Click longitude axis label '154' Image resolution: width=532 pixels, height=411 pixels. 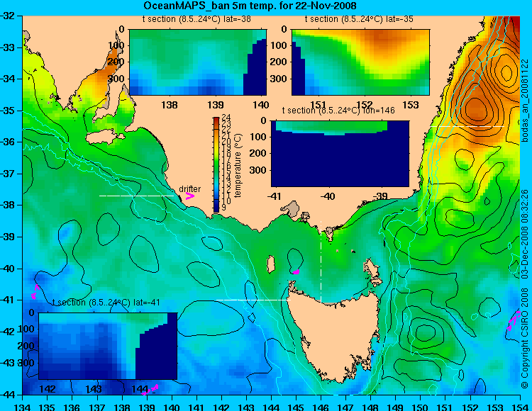click(520, 407)
